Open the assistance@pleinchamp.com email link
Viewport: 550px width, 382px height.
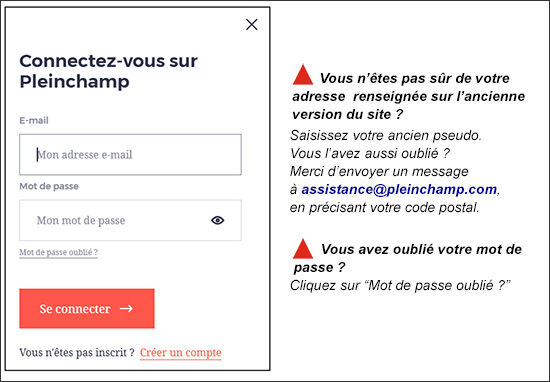tap(399, 189)
